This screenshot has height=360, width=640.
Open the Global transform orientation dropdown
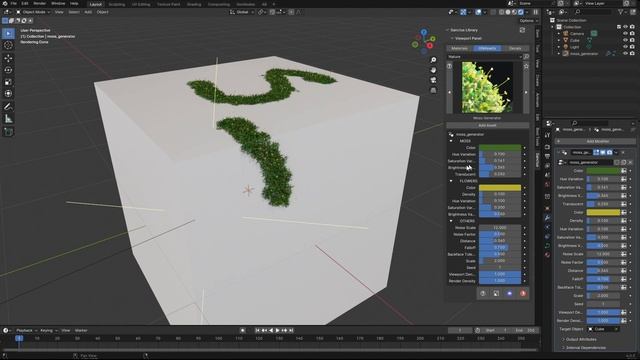[x=242, y=12]
